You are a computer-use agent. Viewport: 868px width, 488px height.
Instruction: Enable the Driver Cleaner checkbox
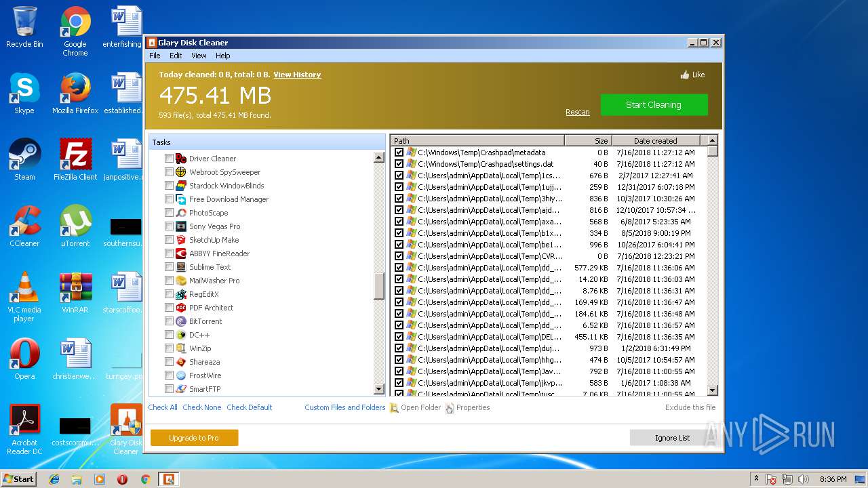click(x=169, y=159)
